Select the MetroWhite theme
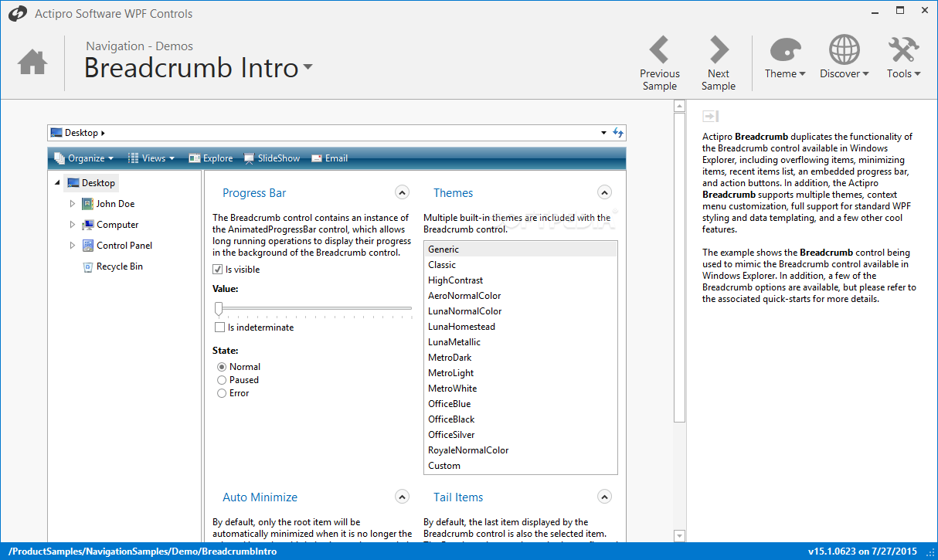The width and height of the screenshot is (938, 560). tap(521, 389)
